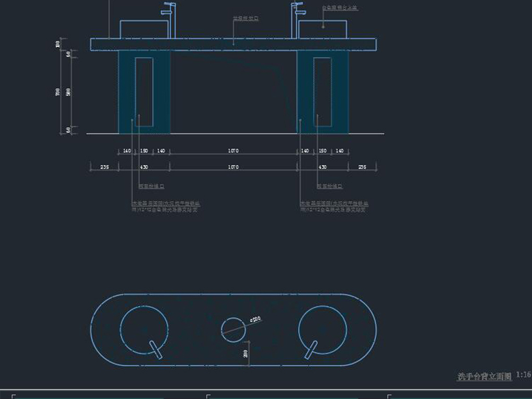Screen dimensions: 532x399
Task: Click the 430 dimension under right pedestal
Action: coord(322,167)
